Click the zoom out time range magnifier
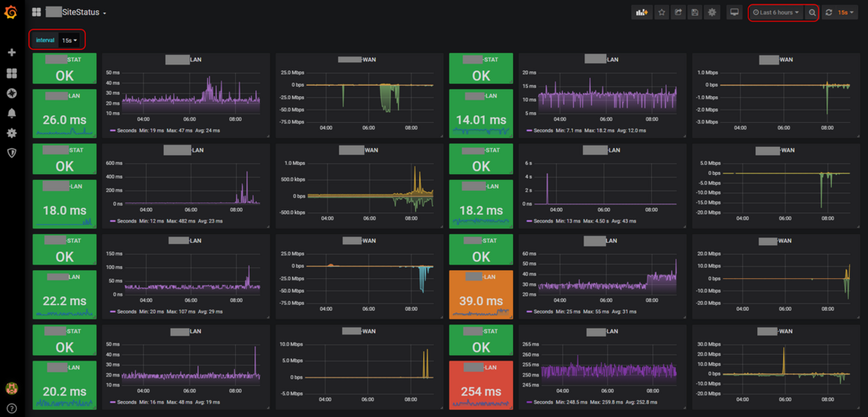868x417 pixels. (812, 13)
